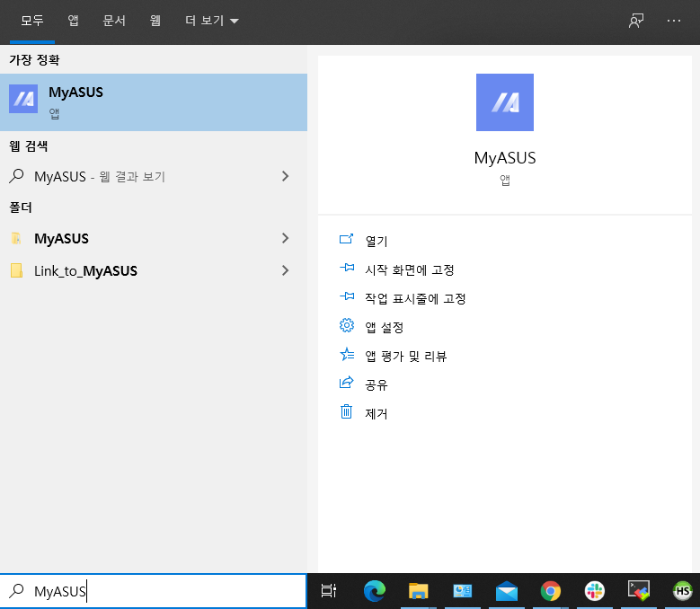Click the magnifier icon in search box
The image size is (700, 609).
coord(16,591)
